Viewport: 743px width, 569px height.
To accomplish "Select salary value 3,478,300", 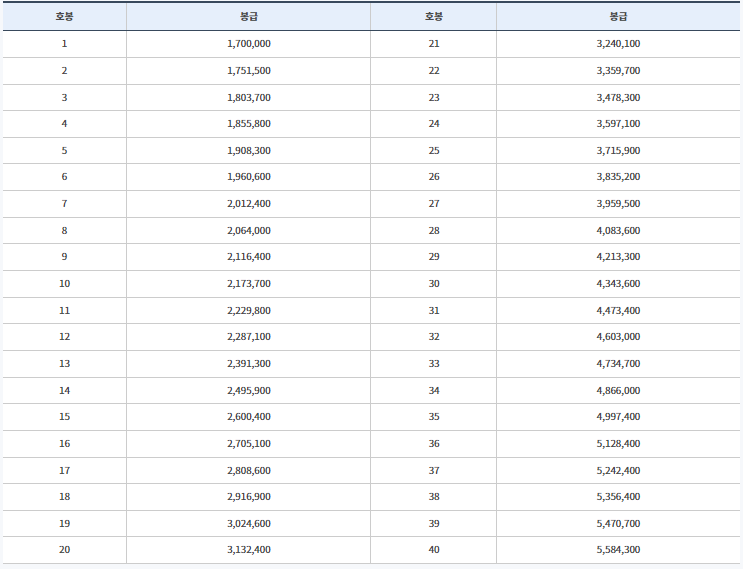I will [618, 98].
